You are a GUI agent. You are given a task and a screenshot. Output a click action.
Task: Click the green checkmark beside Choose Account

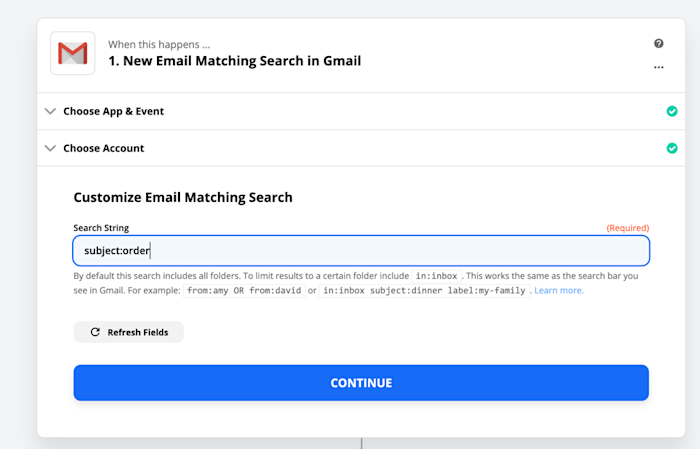(x=672, y=148)
